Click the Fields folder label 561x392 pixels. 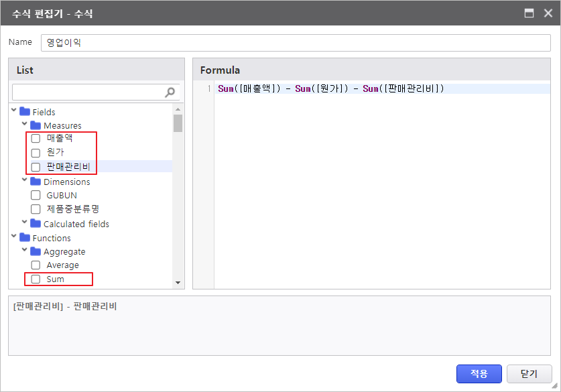click(44, 112)
